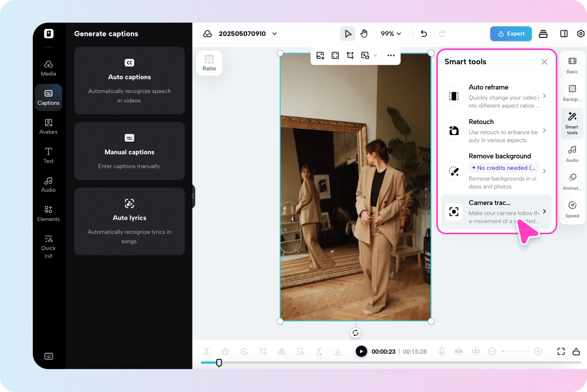Click the playback progress bar
The image size is (587, 392).
point(391,363)
